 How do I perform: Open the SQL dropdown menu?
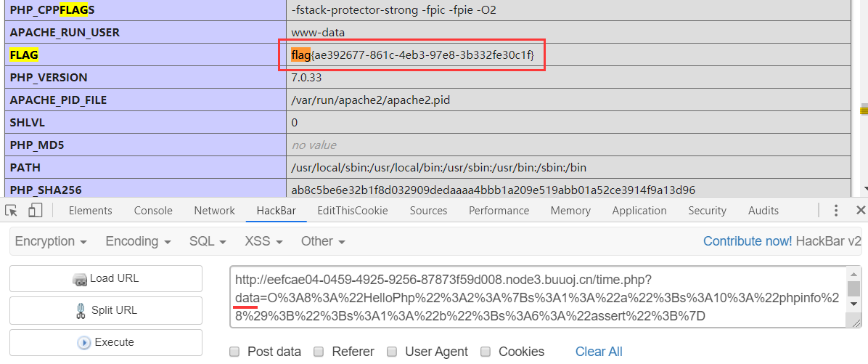pyautogui.click(x=208, y=241)
